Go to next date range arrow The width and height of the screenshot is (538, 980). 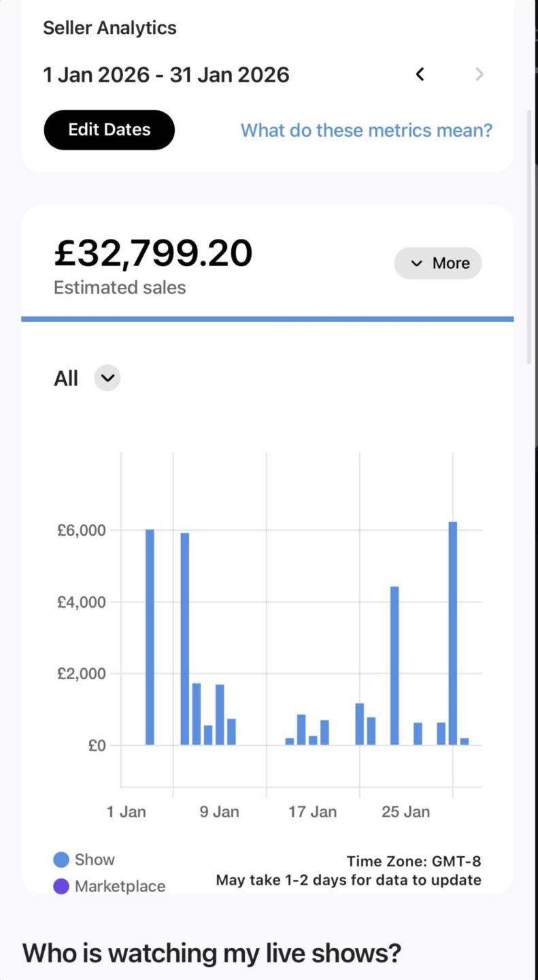480,74
